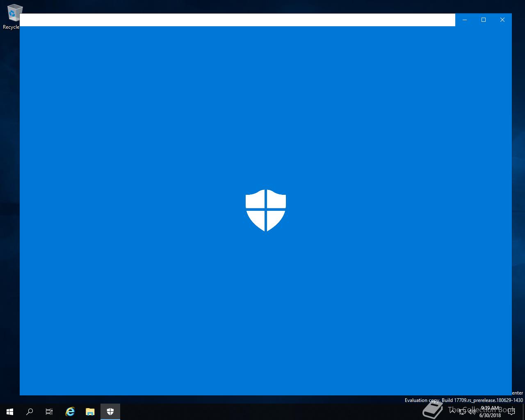Minimize the Windows Security window
525x420 pixels.
tap(465, 20)
